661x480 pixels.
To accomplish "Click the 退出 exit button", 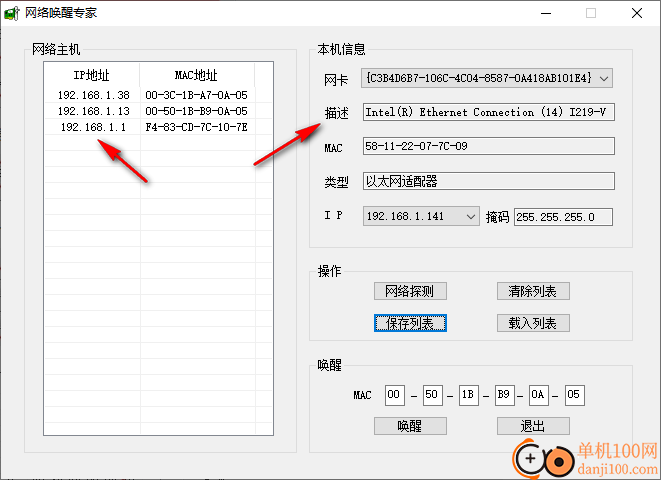I will pyautogui.click(x=533, y=426).
